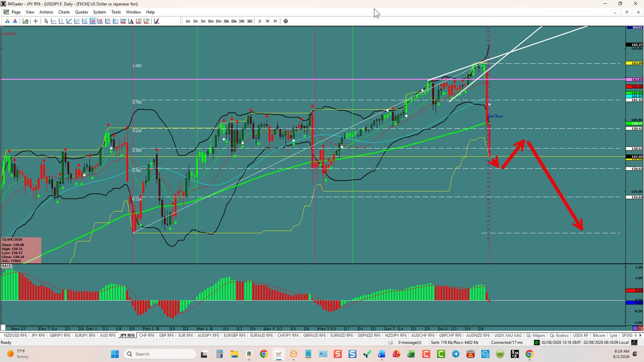Select the text annotation A tool
Image resolution: width=644 pixels, height=362 pixels.
click(131, 21)
